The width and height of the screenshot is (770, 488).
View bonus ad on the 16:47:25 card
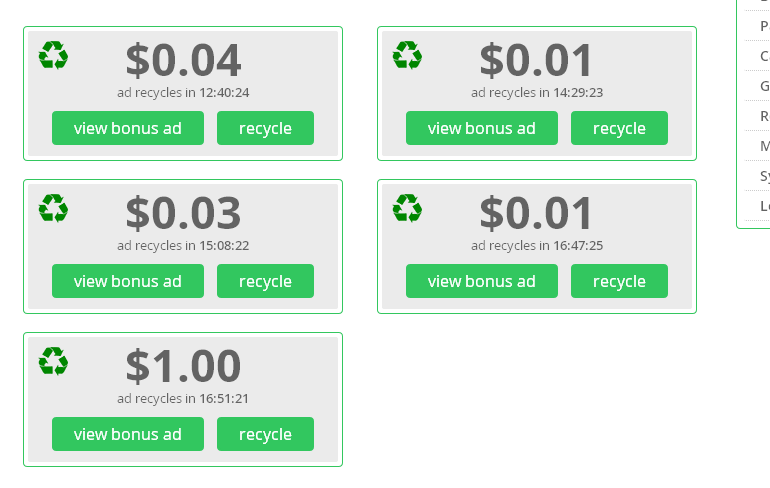[482, 281]
